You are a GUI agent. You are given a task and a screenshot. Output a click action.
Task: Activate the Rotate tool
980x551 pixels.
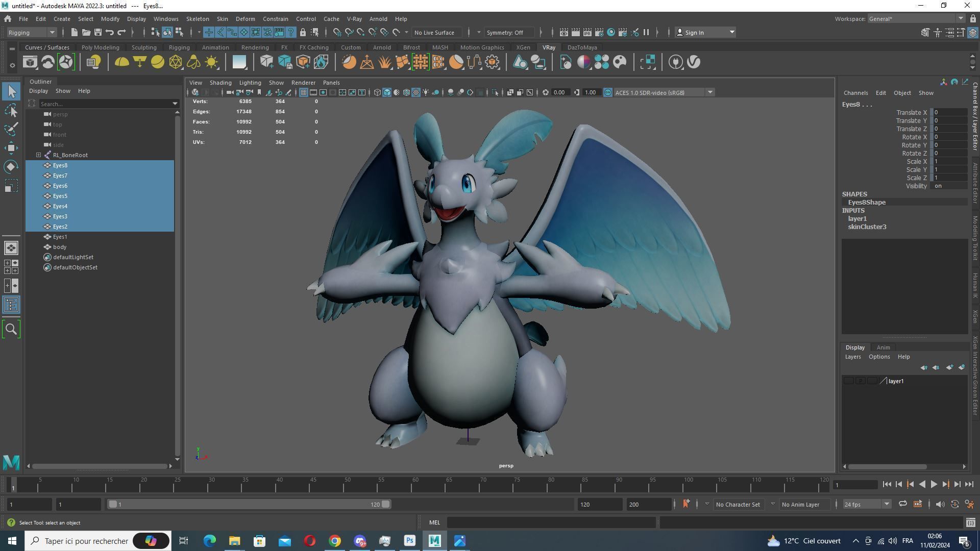[x=11, y=167]
